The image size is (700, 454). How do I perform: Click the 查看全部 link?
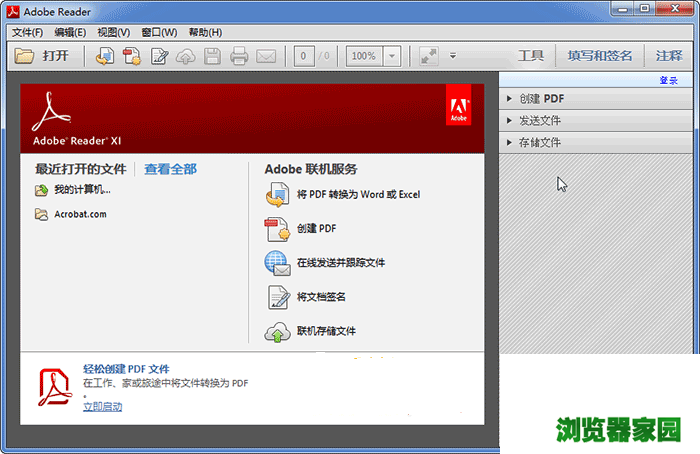tap(170, 169)
